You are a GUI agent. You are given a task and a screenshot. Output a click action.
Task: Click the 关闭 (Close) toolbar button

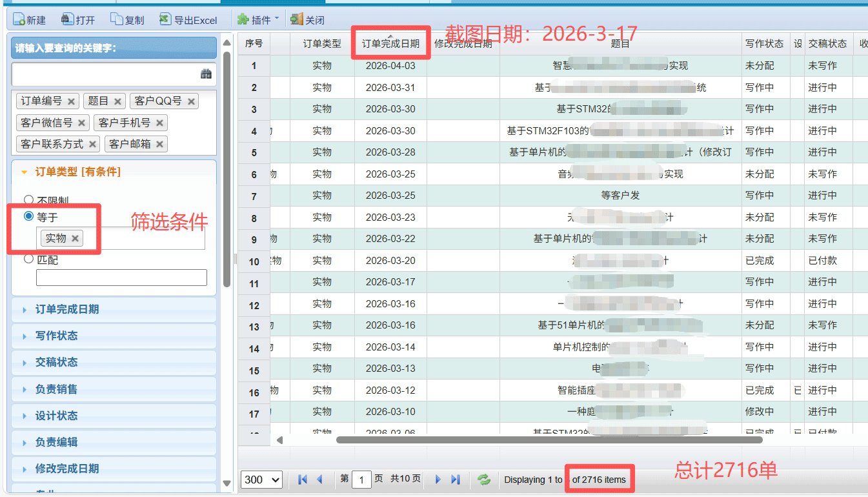(x=308, y=20)
